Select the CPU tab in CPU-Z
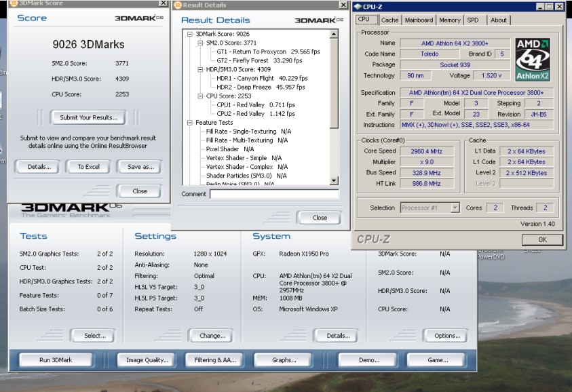 point(366,20)
